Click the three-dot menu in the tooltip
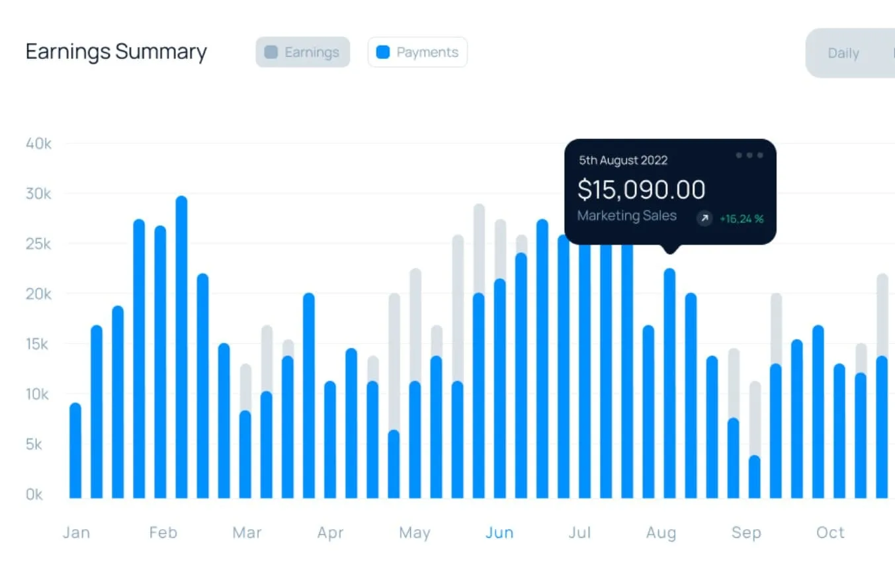Screen dimensions: 895x588 [749, 155]
